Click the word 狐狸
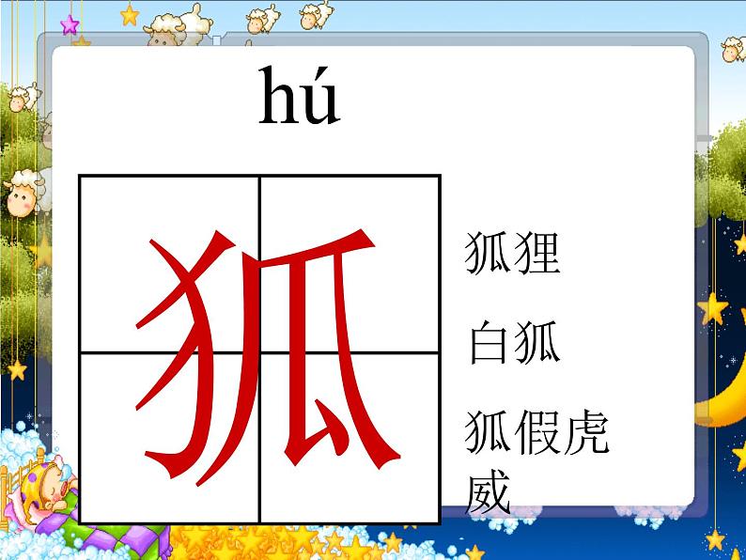Screen dimensions: 746x560 (513, 254)
